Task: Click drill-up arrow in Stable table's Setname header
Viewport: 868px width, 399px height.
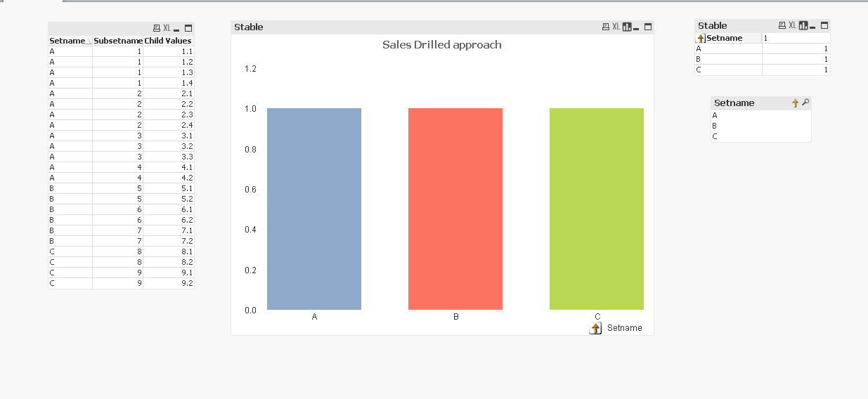Action: tap(701, 38)
